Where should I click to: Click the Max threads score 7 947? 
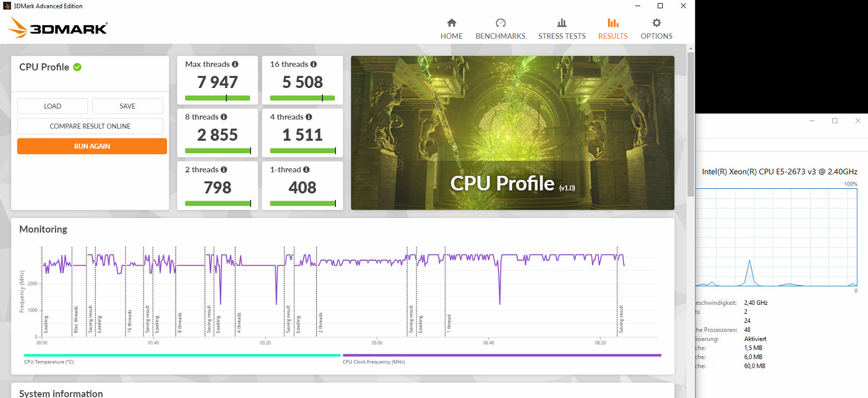coord(218,82)
